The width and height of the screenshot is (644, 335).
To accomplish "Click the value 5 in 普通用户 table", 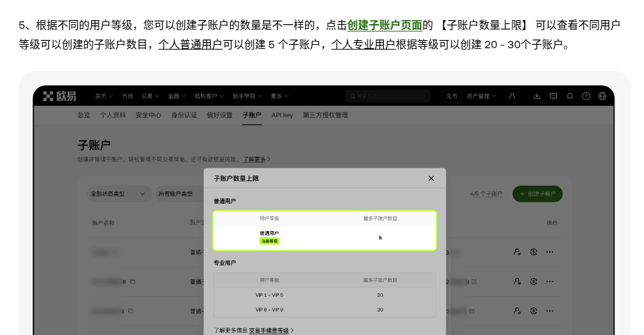I will tap(380, 238).
